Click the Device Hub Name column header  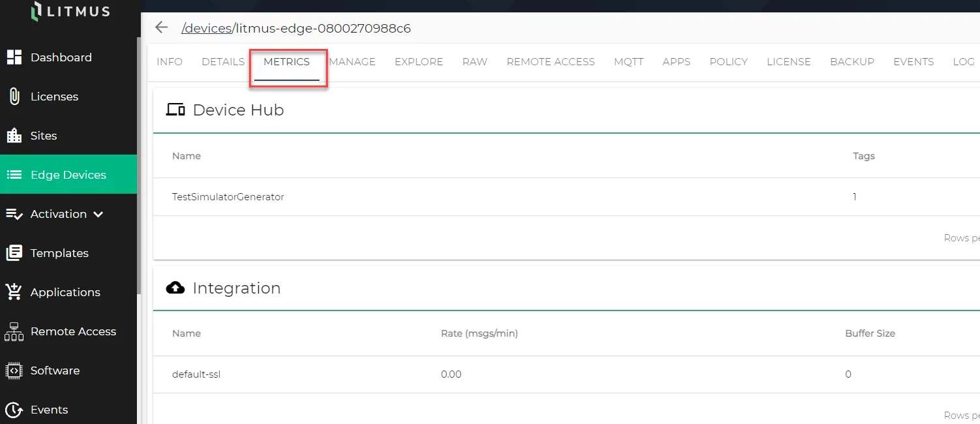click(x=186, y=156)
